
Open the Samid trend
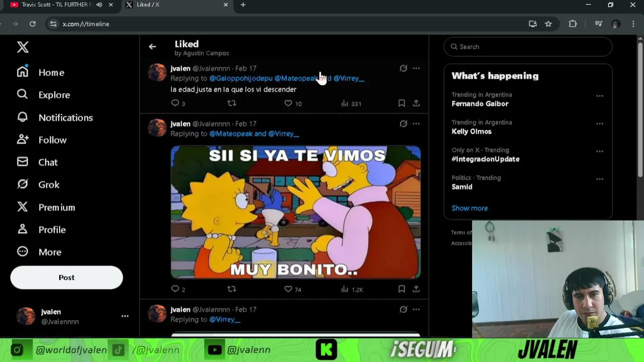(462, 187)
